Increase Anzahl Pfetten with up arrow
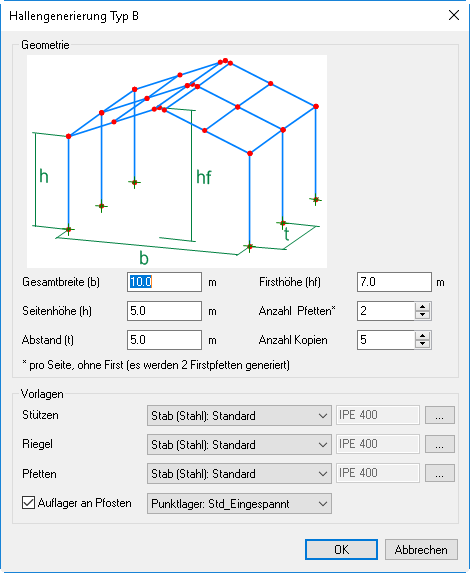Screen dimensions: 470x573 coord(423,307)
